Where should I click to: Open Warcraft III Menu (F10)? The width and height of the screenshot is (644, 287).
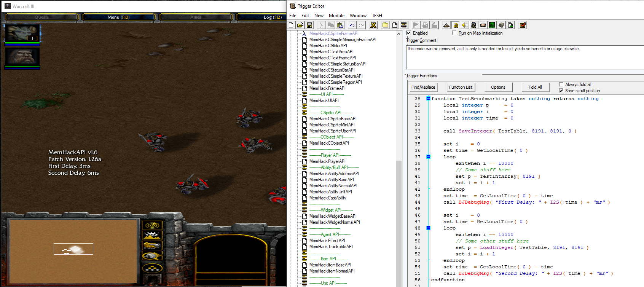pos(119,17)
